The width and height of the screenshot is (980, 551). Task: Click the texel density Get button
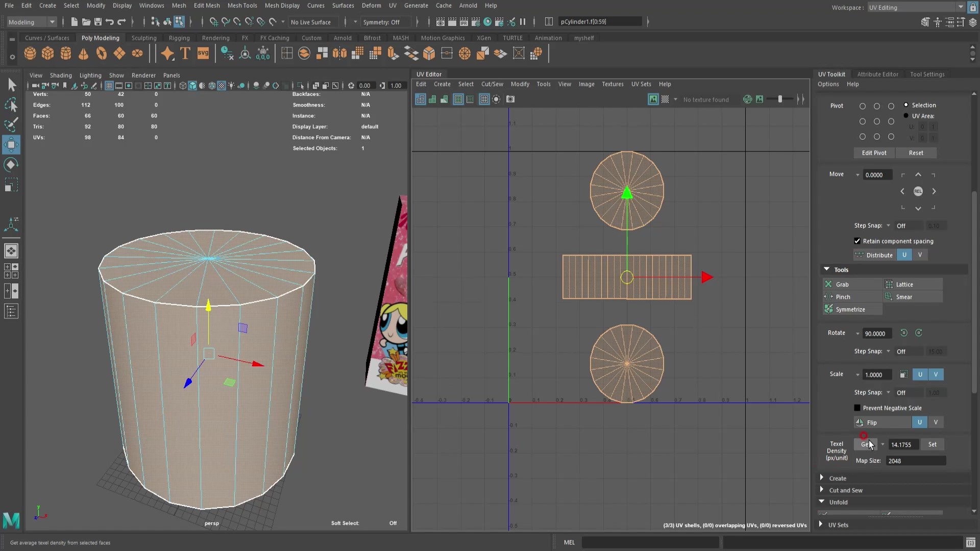pos(866,444)
